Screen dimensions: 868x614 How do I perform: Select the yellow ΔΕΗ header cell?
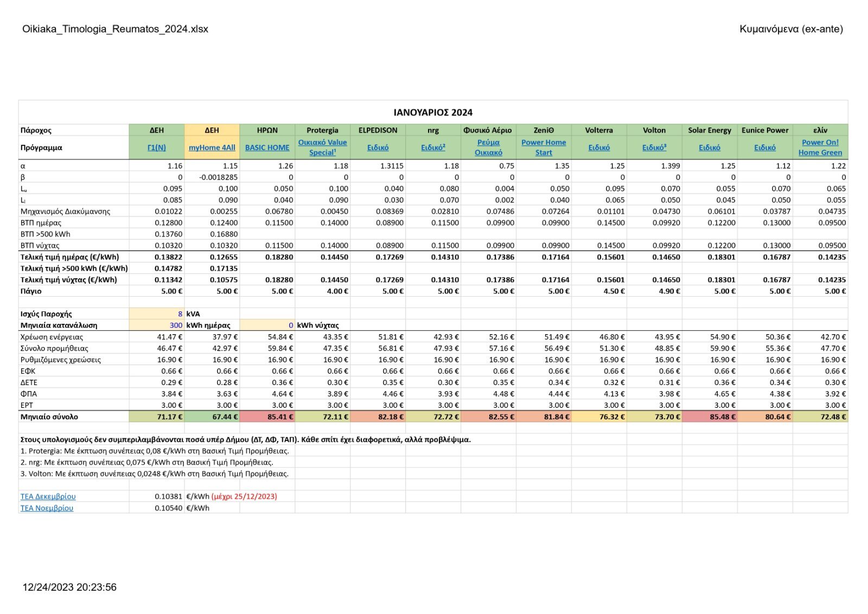[x=212, y=130]
